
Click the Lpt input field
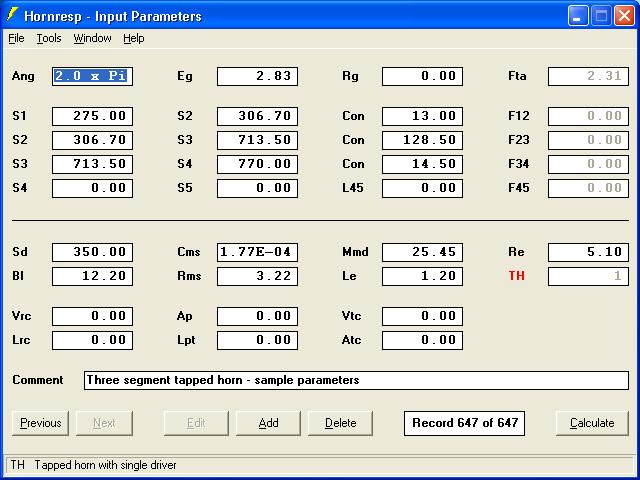tap(258, 340)
